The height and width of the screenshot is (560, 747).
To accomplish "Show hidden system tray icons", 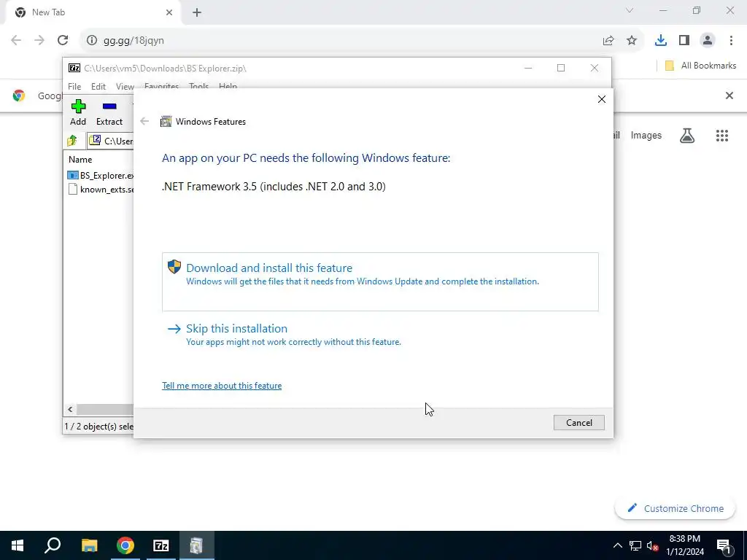I will click(617, 545).
